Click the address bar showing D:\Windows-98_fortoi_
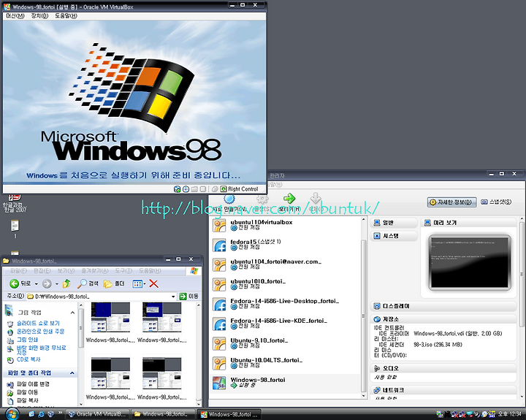This screenshot has width=526, height=420. point(99,297)
